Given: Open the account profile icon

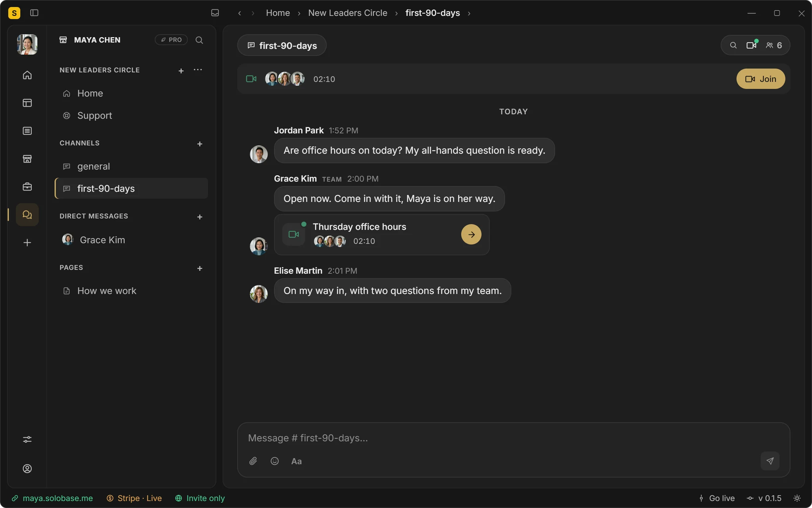Looking at the screenshot, I should tap(27, 469).
